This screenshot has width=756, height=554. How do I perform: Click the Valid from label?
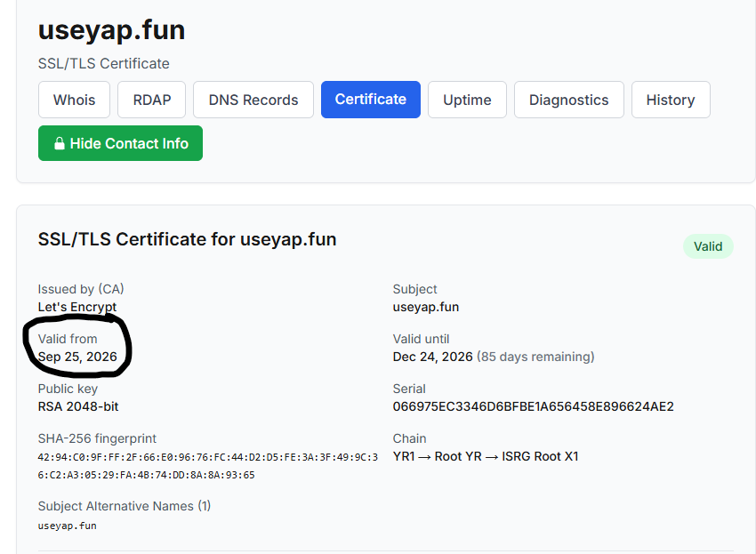point(68,339)
